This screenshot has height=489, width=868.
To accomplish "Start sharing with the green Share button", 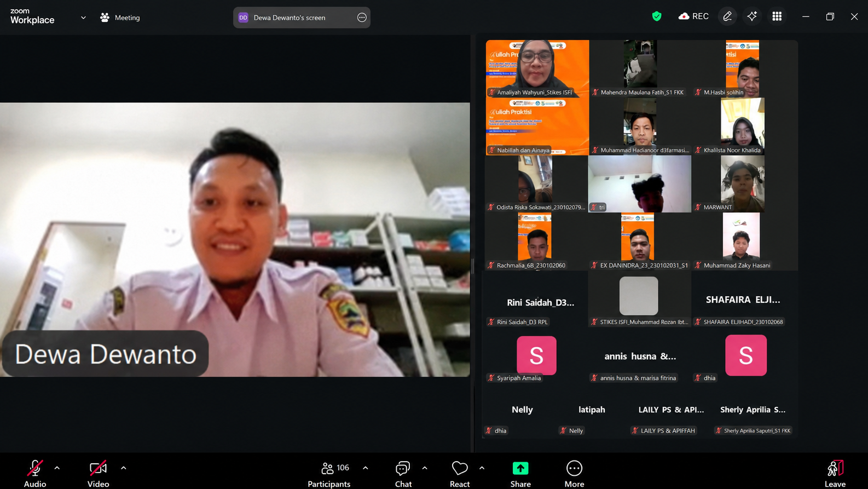I will 520,474.
